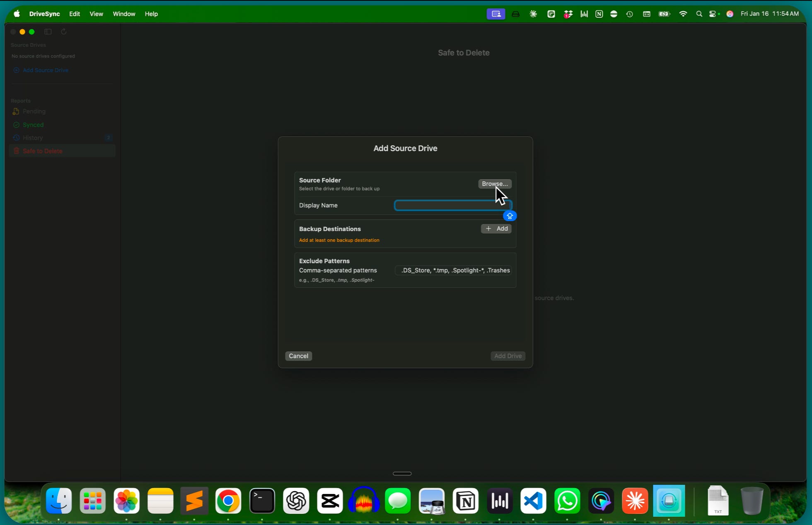Viewport: 812px width, 525px height.
Task: Click the Dropbox icon in the menu bar
Action: click(568, 14)
